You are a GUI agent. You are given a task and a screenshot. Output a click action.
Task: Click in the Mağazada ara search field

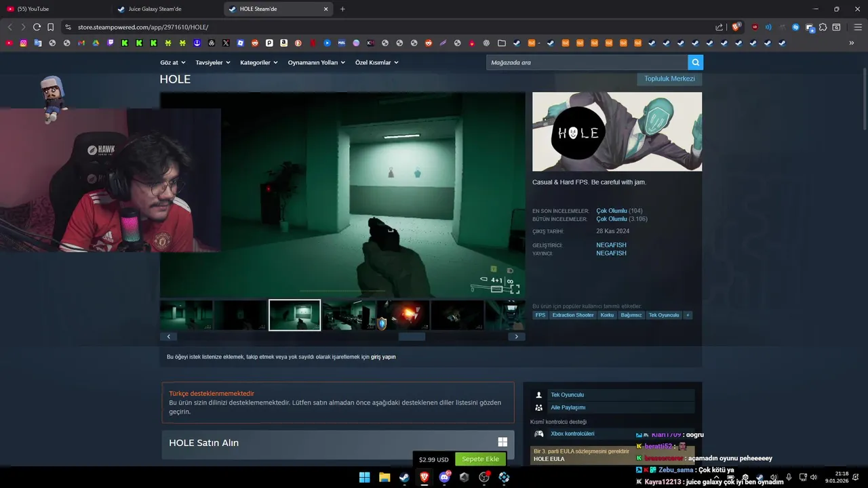pyautogui.click(x=587, y=62)
